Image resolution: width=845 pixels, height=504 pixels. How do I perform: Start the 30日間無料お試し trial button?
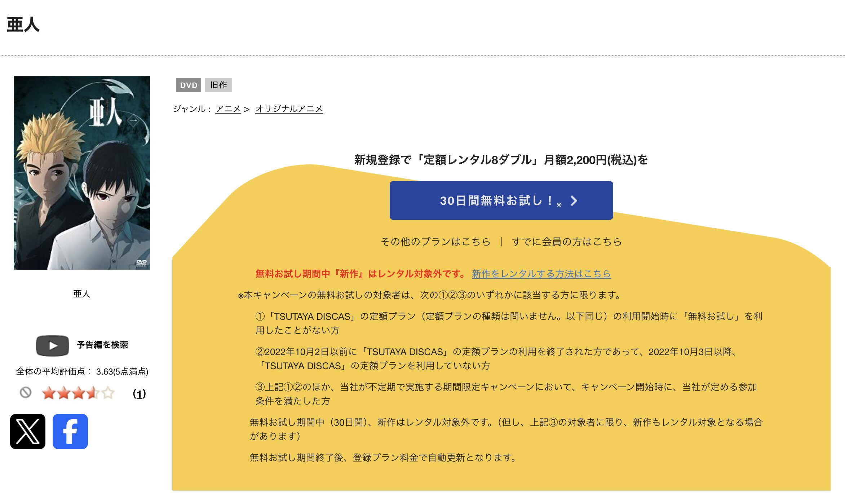pos(501,200)
